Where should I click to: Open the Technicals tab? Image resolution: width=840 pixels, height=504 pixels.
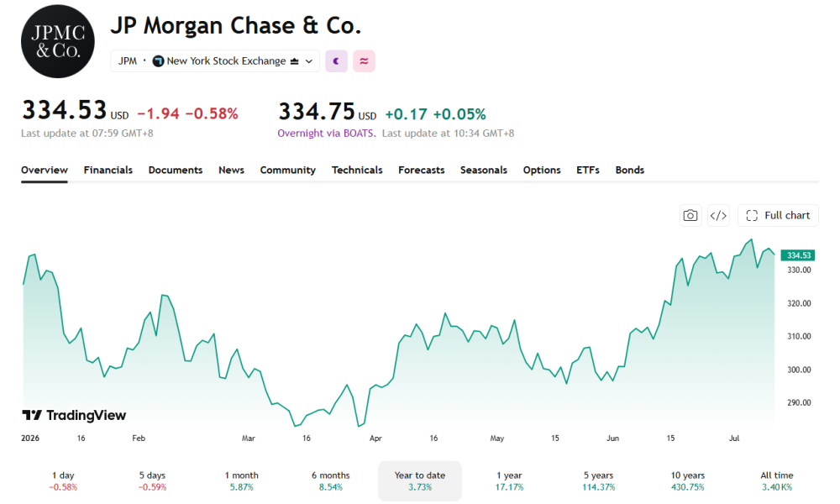(x=357, y=170)
